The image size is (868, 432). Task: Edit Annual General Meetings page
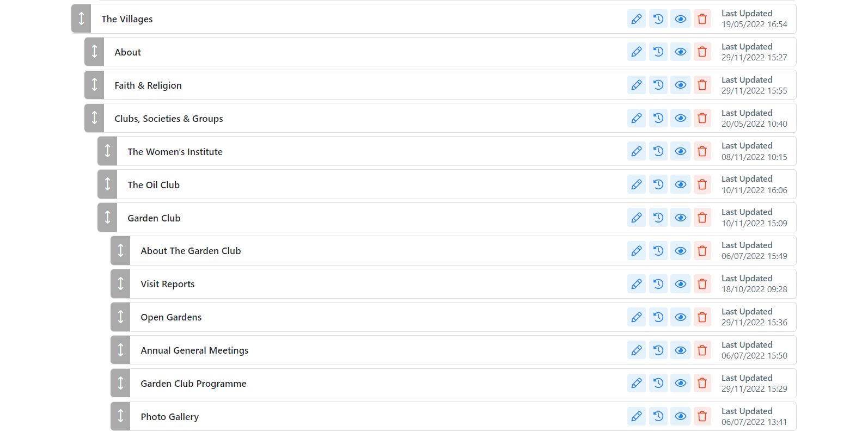(x=636, y=350)
